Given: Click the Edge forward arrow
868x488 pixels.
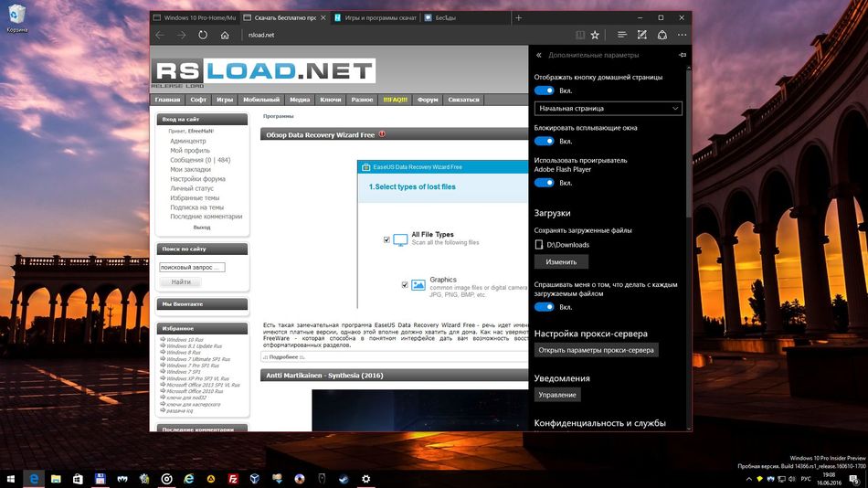Looking at the screenshot, I should (182, 35).
